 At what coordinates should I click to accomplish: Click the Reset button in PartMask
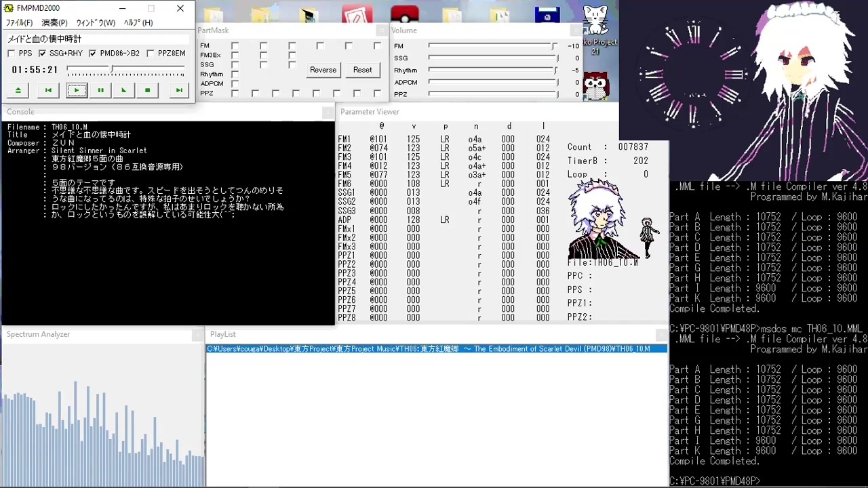point(362,70)
